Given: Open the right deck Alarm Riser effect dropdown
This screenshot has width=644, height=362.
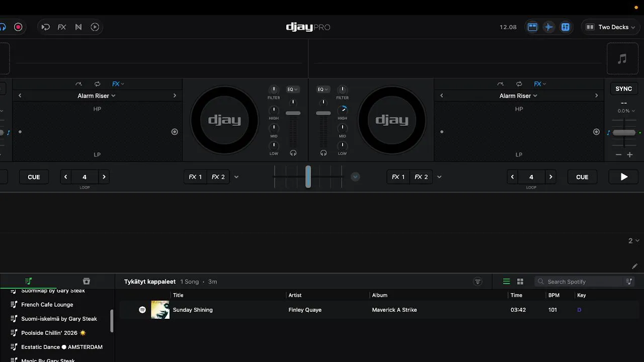Looking at the screenshot, I should point(518,96).
